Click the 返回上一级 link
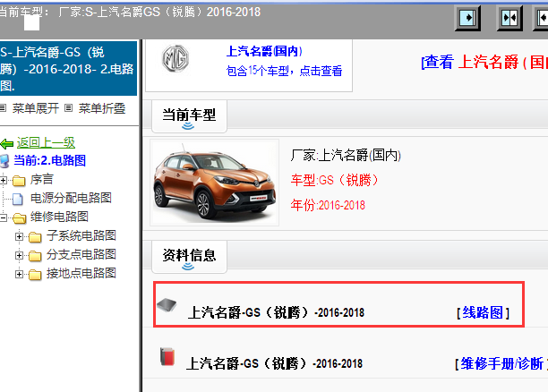The width and height of the screenshot is (548, 392). click(x=46, y=142)
